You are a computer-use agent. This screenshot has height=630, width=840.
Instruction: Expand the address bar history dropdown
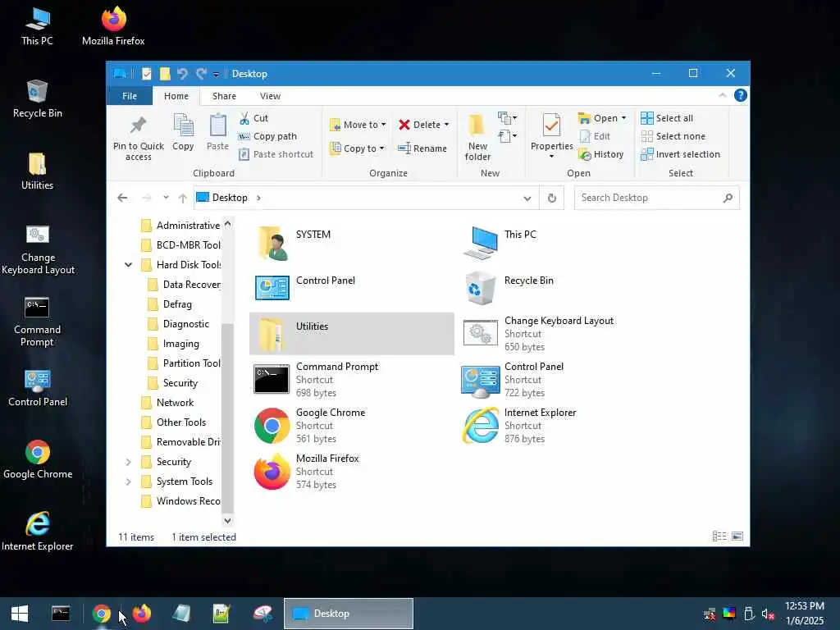527,199
